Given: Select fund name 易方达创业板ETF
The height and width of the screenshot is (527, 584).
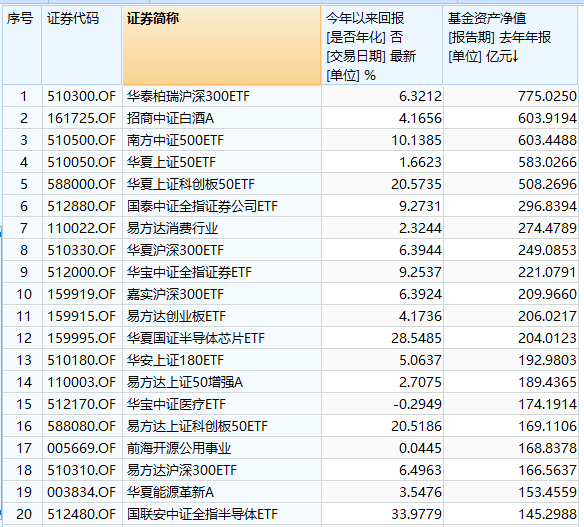Looking at the screenshot, I should [176, 316].
